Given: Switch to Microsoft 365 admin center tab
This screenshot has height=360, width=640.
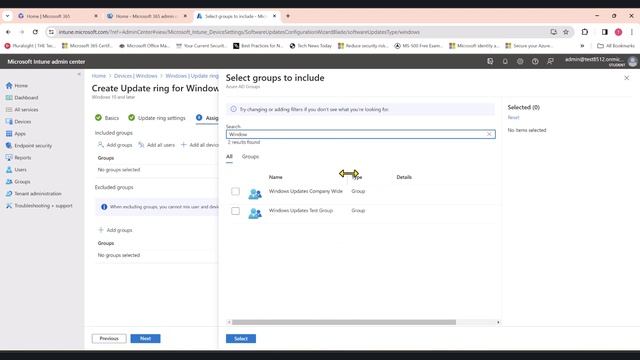Looking at the screenshot, I should tap(143, 16).
